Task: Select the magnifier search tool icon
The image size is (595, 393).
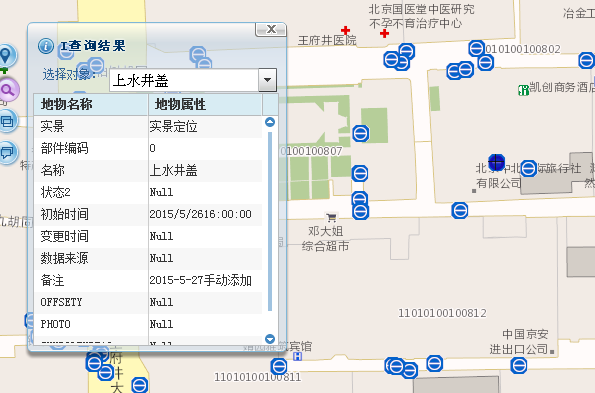Action: tap(8, 90)
